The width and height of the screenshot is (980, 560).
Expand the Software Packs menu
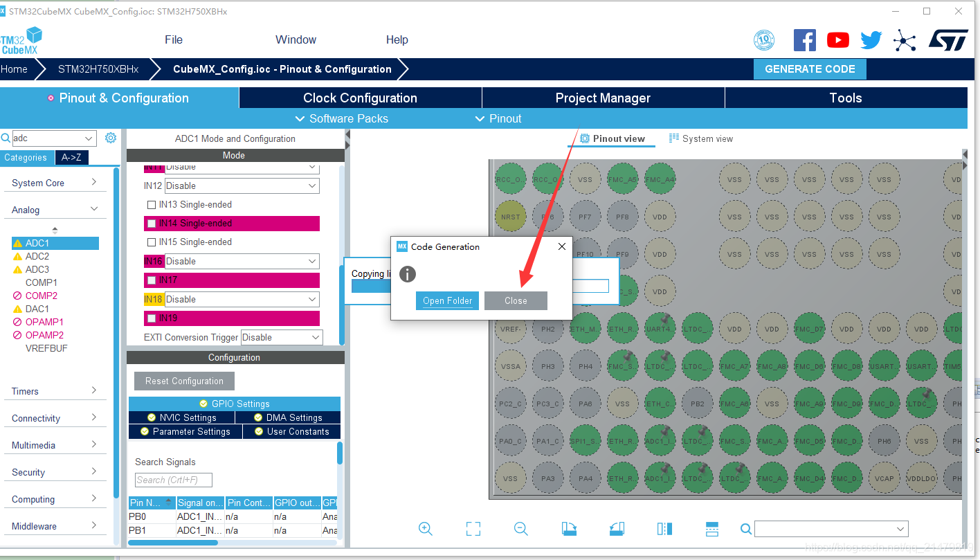(x=341, y=118)
